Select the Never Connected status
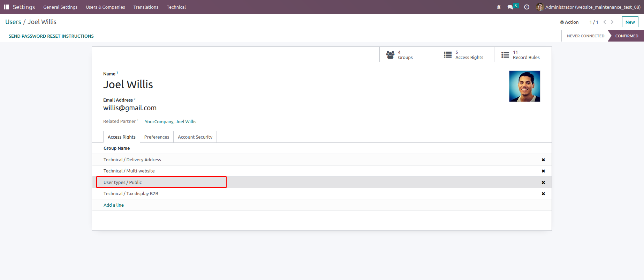Image resolution: width=644 pixels, height=280 pixels. tap(585, 36)
